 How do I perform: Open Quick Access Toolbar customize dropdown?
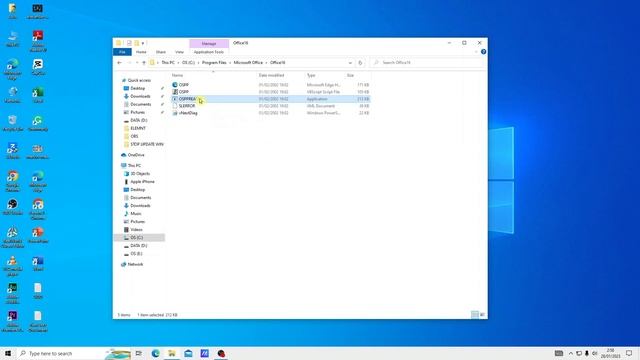coord(143,43)
